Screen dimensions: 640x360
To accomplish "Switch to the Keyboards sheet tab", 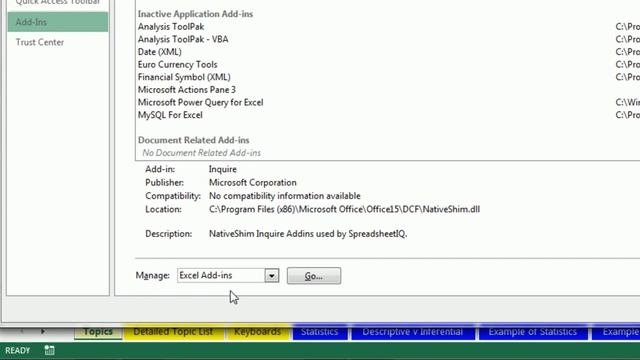I will point(258,332).
